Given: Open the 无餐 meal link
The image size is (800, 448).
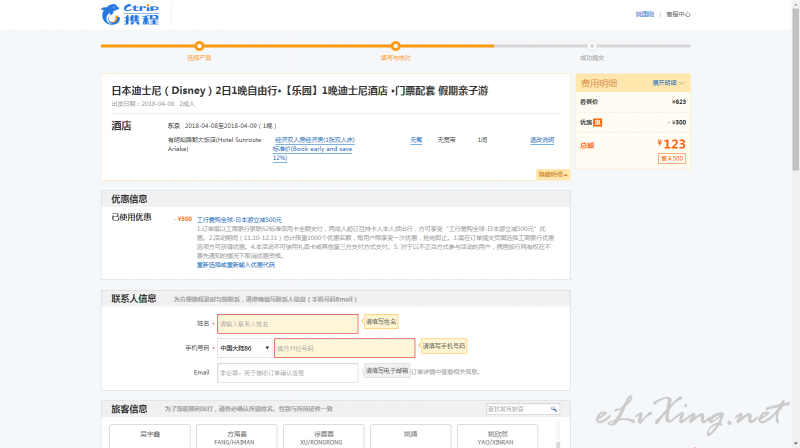Looking at the screenshot, I should tap(416, 140).
